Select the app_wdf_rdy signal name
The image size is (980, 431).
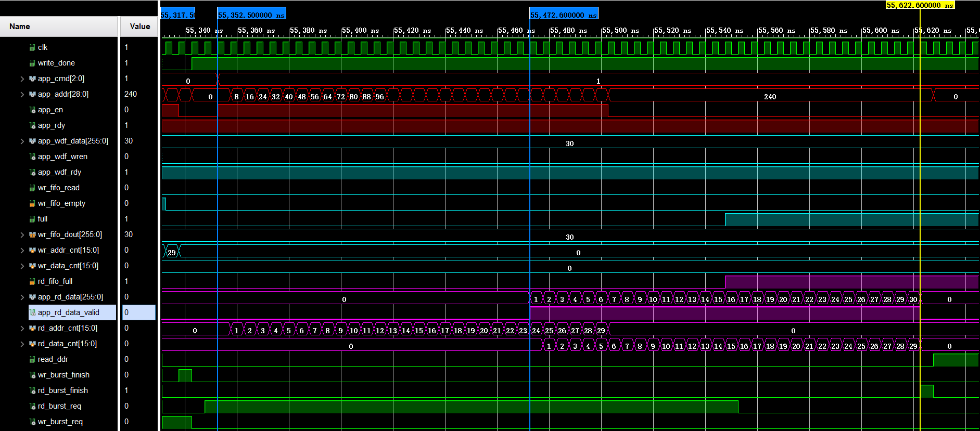point(59,172)
